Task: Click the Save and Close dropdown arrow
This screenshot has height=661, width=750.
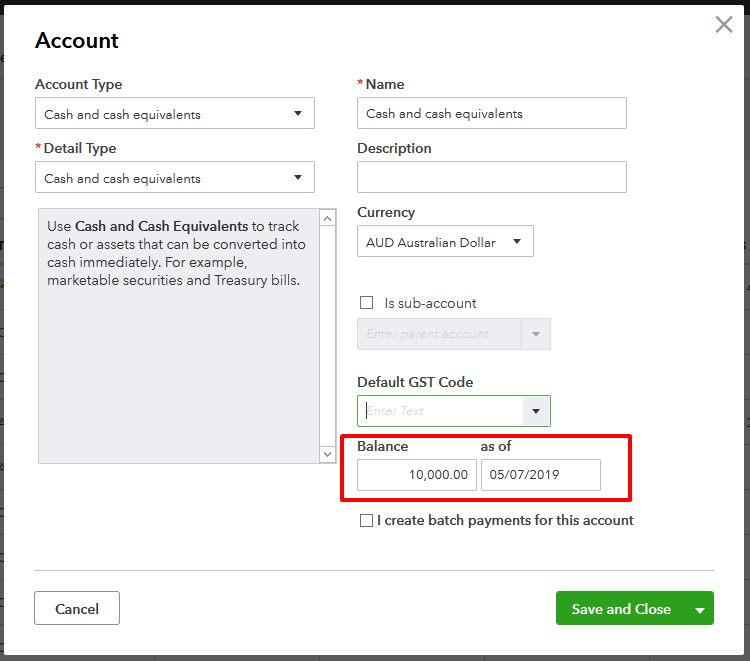Action: tap(700, 609)
